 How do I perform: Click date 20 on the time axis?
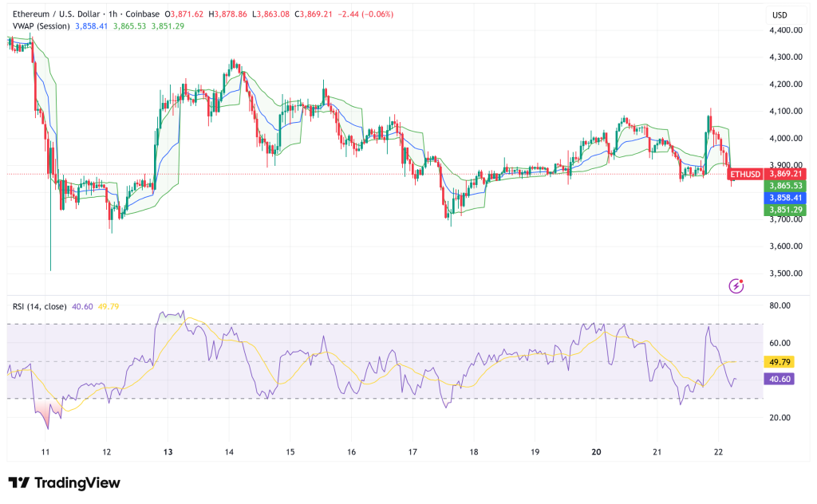596,451
